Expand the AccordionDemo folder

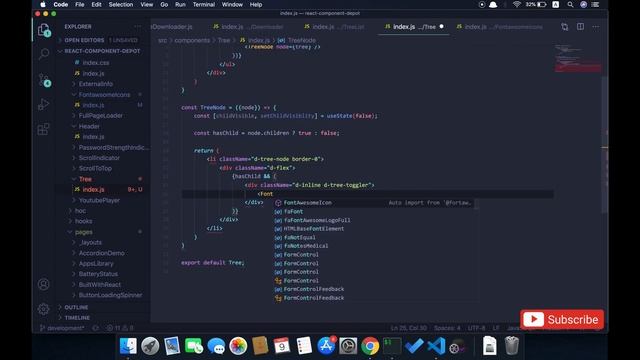click(x=101, y=253)
